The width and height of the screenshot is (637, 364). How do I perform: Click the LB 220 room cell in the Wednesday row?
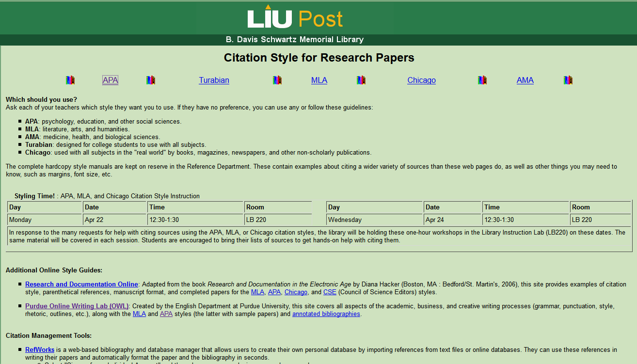pos(601,220)
